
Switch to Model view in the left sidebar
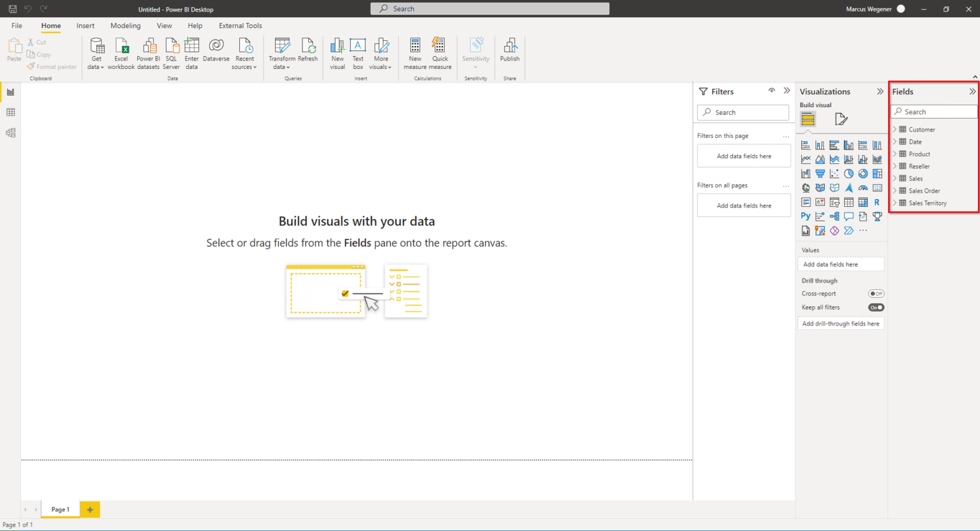pos(10,132)
